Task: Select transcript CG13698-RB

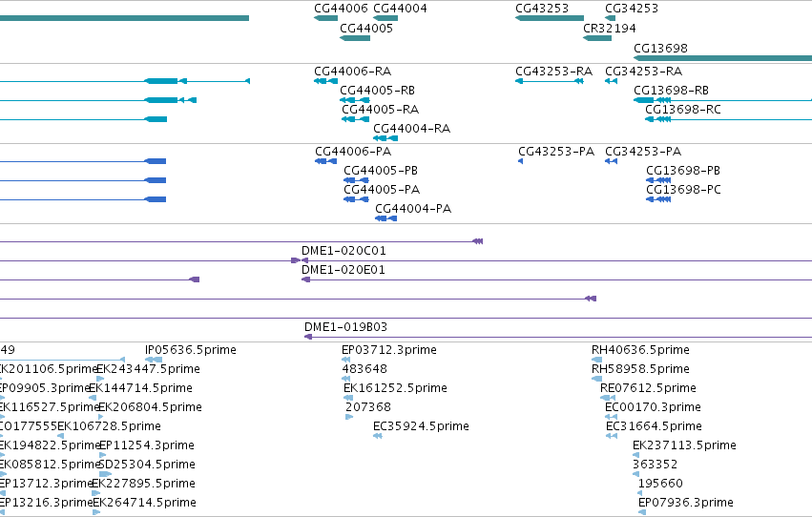Action: coord(671,90)
